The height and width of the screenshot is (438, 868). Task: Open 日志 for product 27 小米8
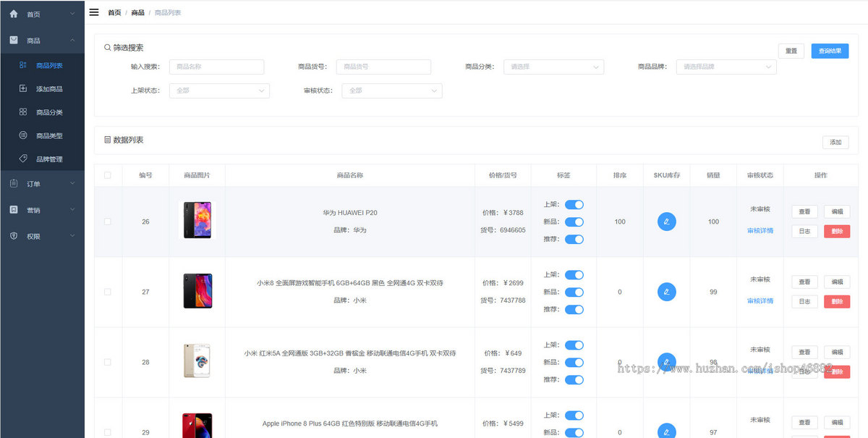click(x=805, y=301)
